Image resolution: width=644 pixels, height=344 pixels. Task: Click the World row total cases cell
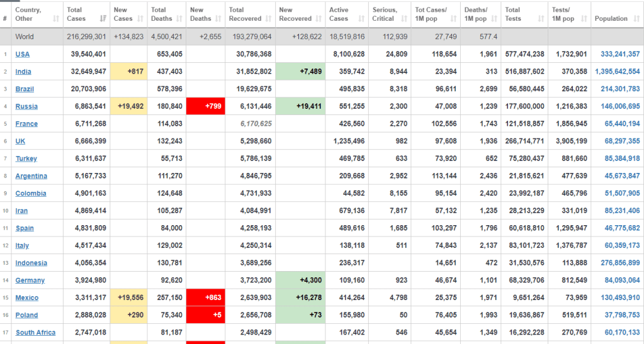coord(86,37)
